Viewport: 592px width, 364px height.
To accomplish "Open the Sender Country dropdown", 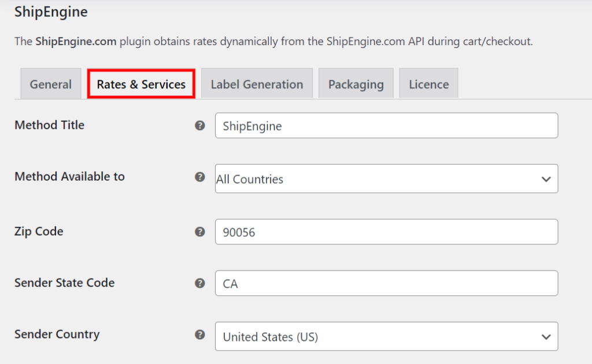I will (386, 336).
